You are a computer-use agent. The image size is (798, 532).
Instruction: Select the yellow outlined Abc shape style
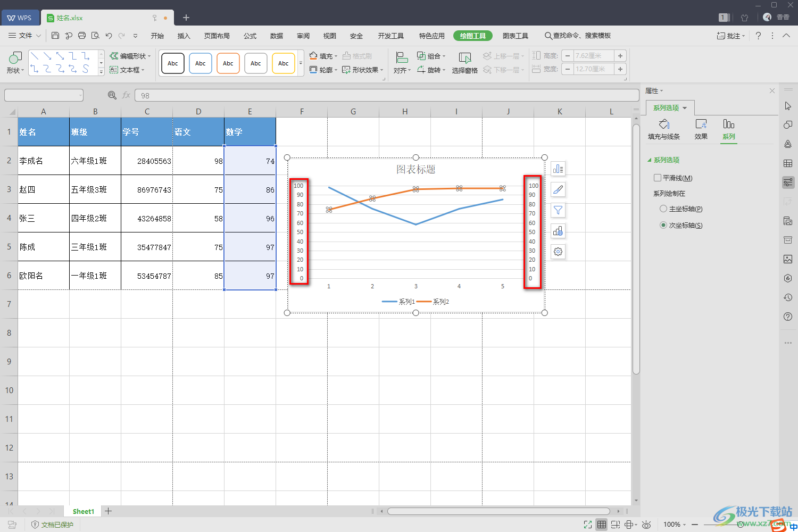[x=284, y=63]
